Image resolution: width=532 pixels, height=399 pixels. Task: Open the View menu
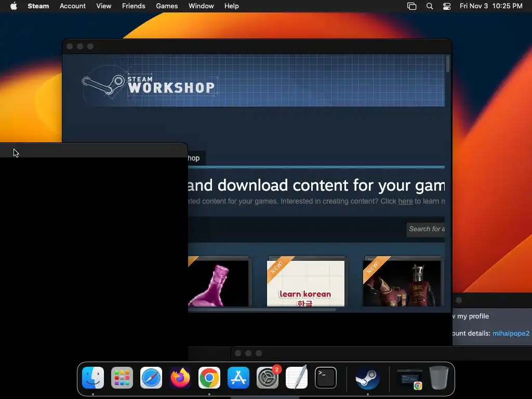coord(103,6)
